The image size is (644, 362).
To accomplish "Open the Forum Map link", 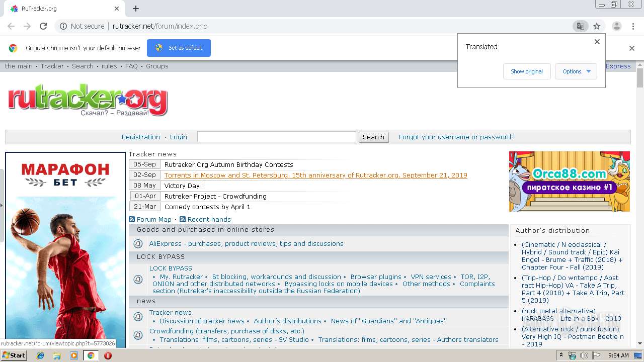I will point(154,219).
